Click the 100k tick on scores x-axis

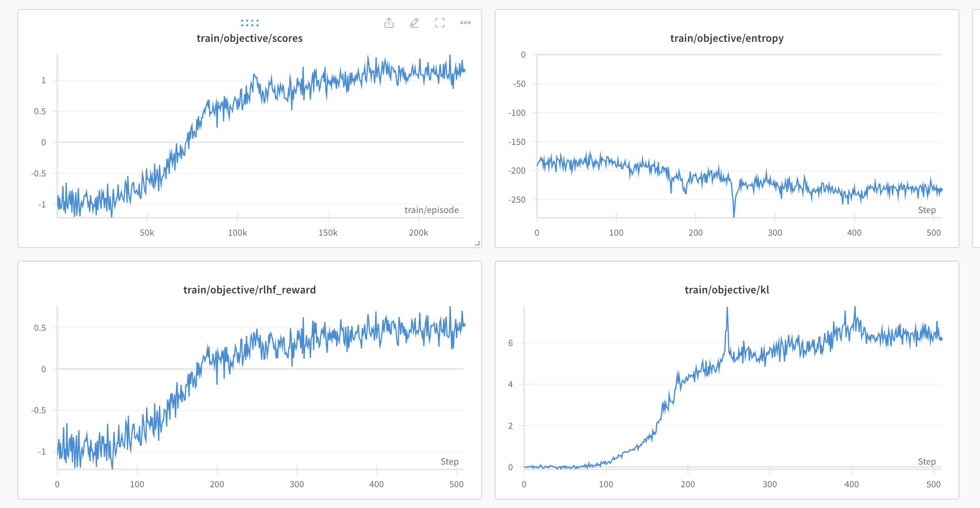click(x=237, y=233)
